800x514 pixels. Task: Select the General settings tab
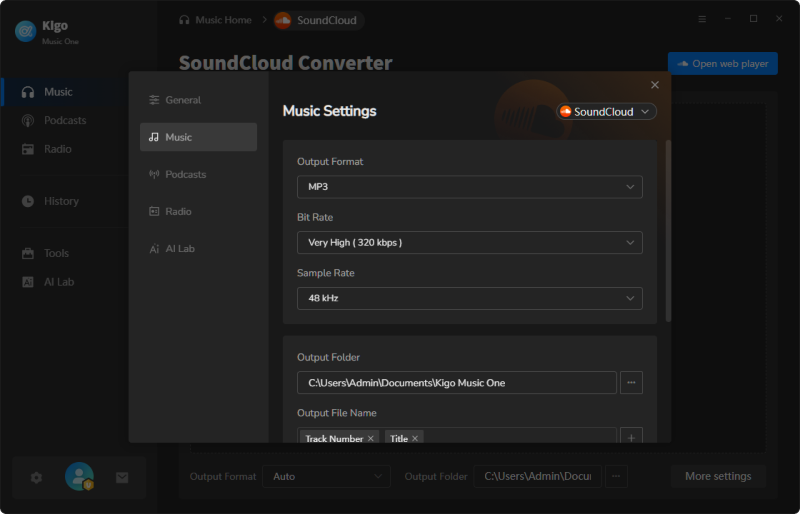pos(198,100)
